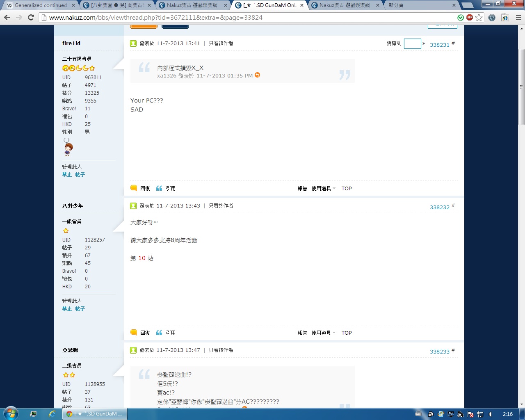
Task: Click the browser back arrow
Action: coord(7,17)
